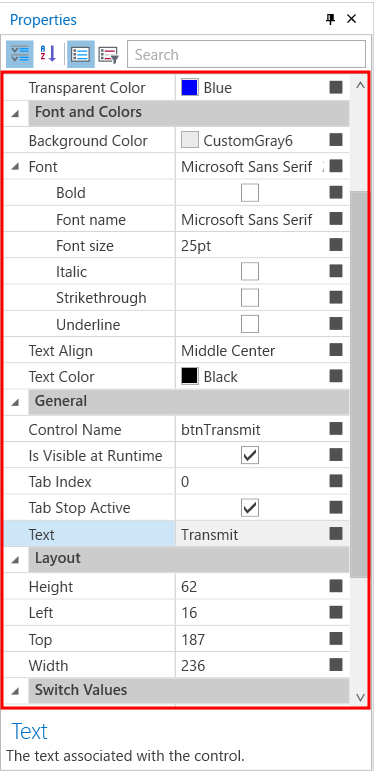Uncheck Is Visible at Runtime
The image size is (374, 771).
(x=250, y=455)
